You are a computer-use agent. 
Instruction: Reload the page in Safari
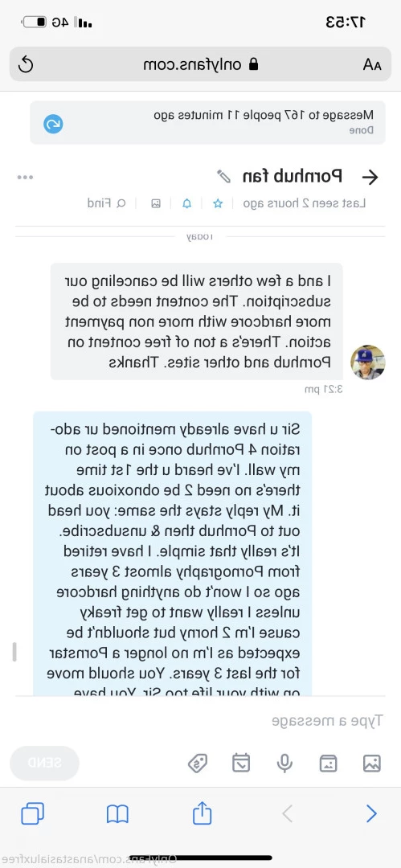pos(26,65)
